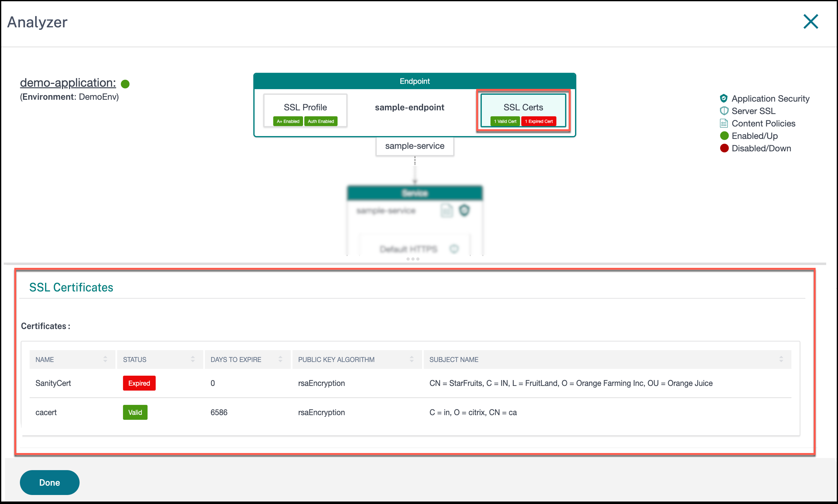Click the 1 Expired Cert badge
838x504 pixels.
[539, 121]
